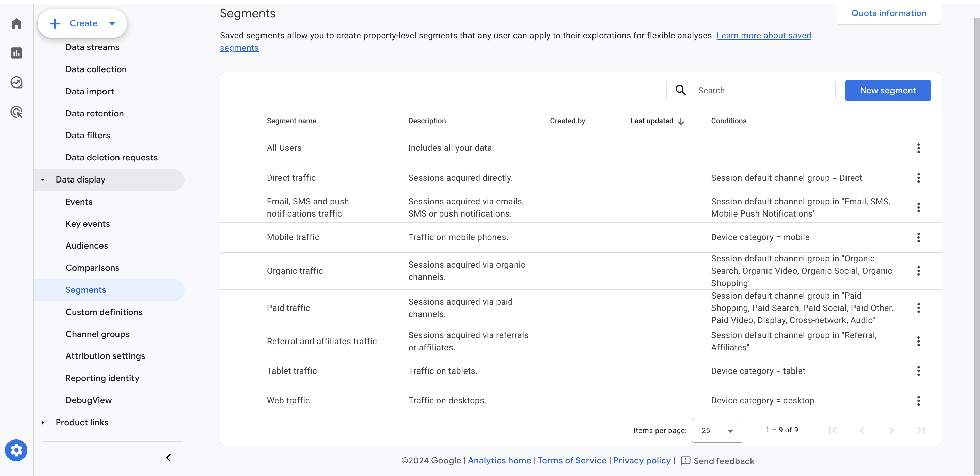Open Data import page
980x476 pixels.
[x=90, y=91]
